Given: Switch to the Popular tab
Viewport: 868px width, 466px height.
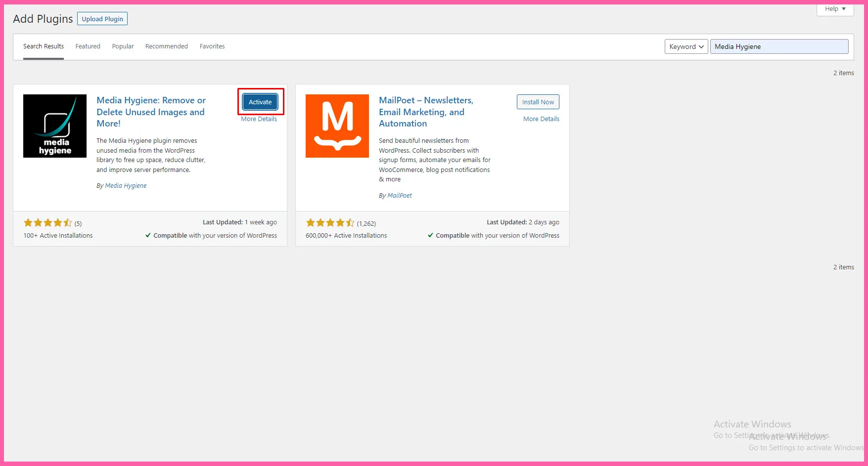Looking at the screenshot, I should (123, 46).
